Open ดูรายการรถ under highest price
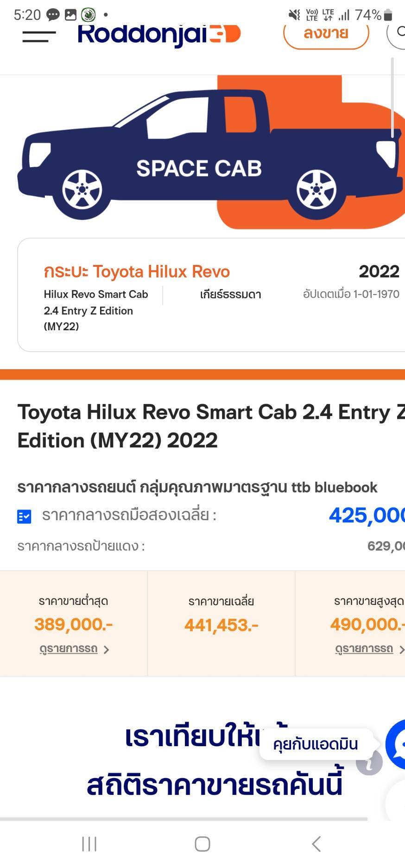This screenshot has height=868, width=405. (x=364, y=648)
